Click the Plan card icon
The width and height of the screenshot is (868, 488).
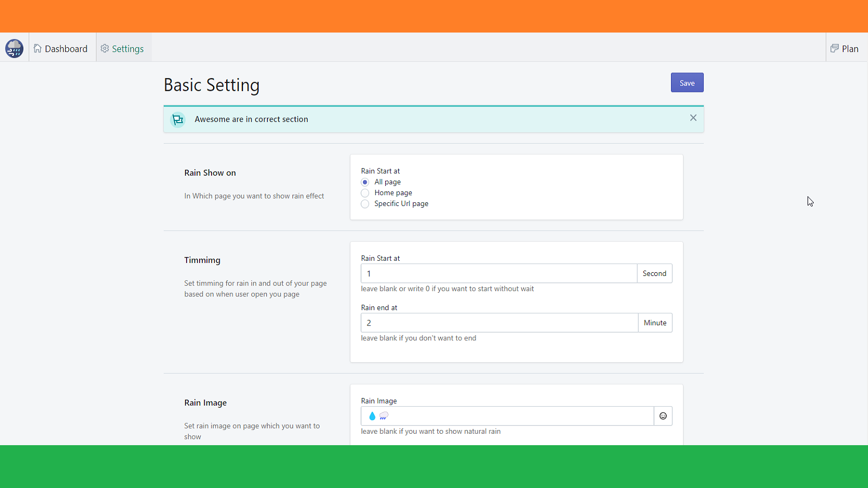click(834, 49)
